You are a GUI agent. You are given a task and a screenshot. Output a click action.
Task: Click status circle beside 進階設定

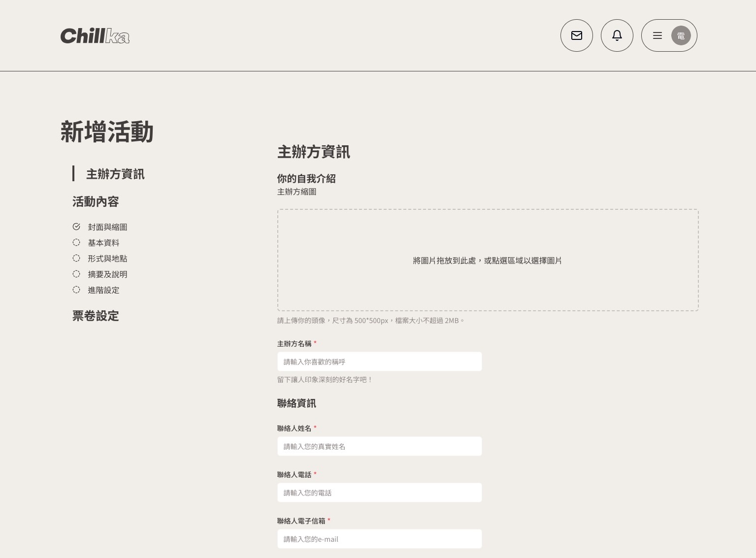click(76, 290)
